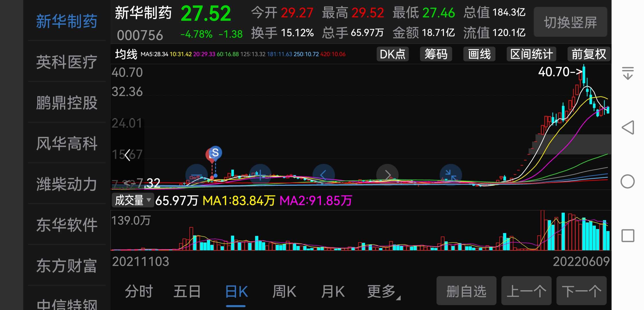Open 区间统计 range statistics

[532, 54]
